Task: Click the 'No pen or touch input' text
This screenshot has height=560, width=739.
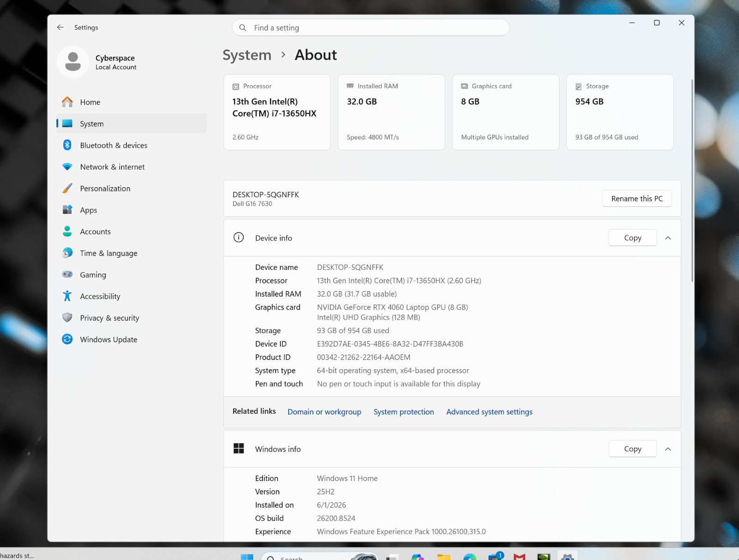Action: click(x=399, y=384)
